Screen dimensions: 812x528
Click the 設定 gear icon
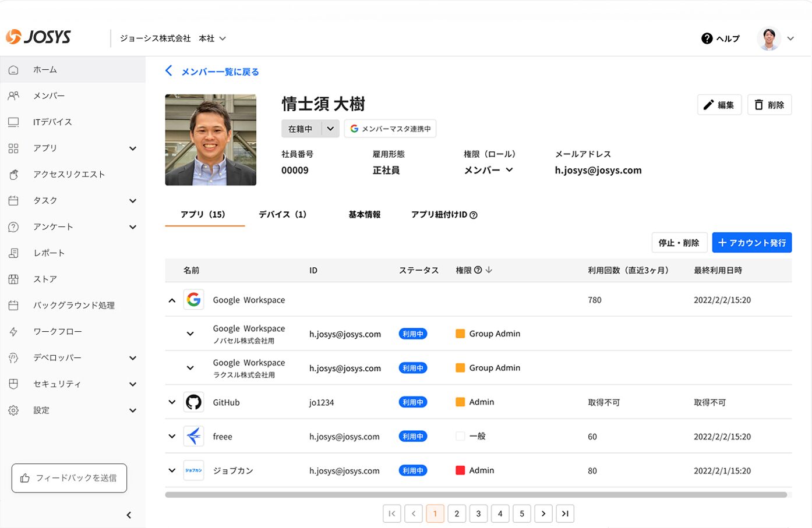click(x=13, y=410)
